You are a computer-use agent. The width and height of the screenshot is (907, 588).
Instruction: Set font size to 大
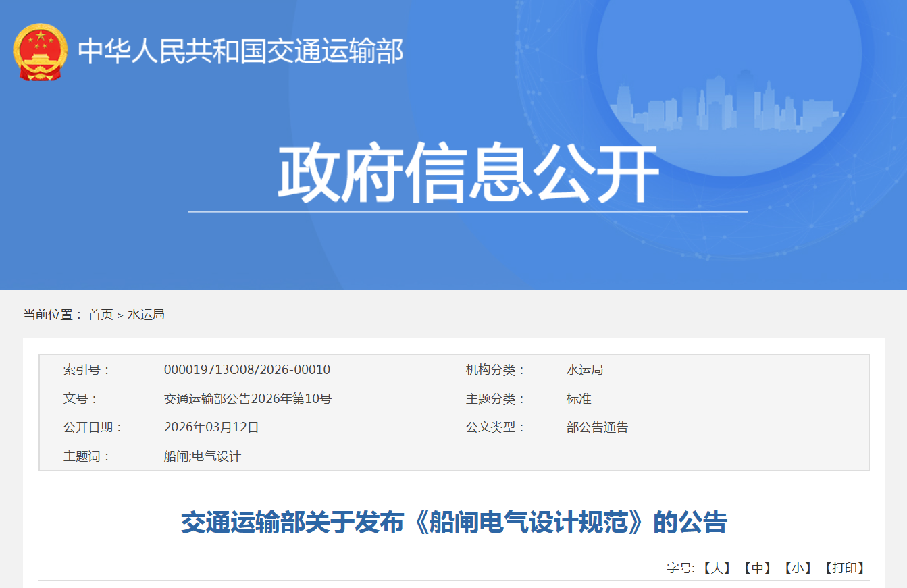point(717,568)
